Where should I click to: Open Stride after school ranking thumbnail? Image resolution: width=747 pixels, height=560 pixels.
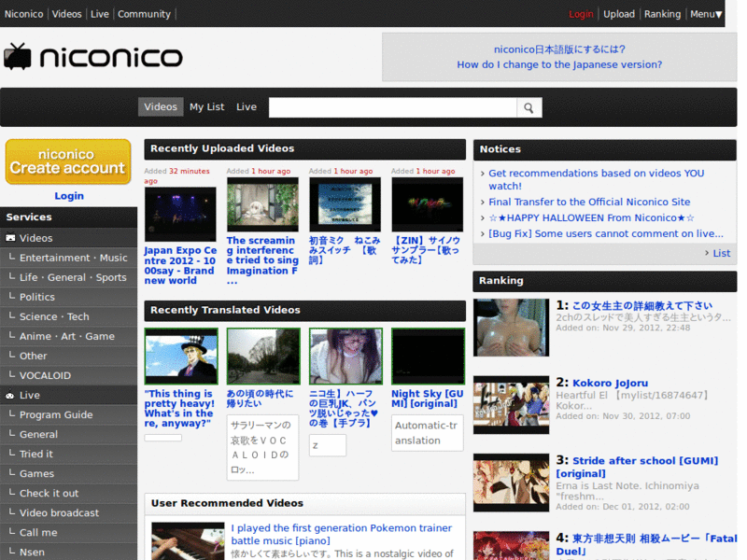pyautogui.click(x=511, y=483)
